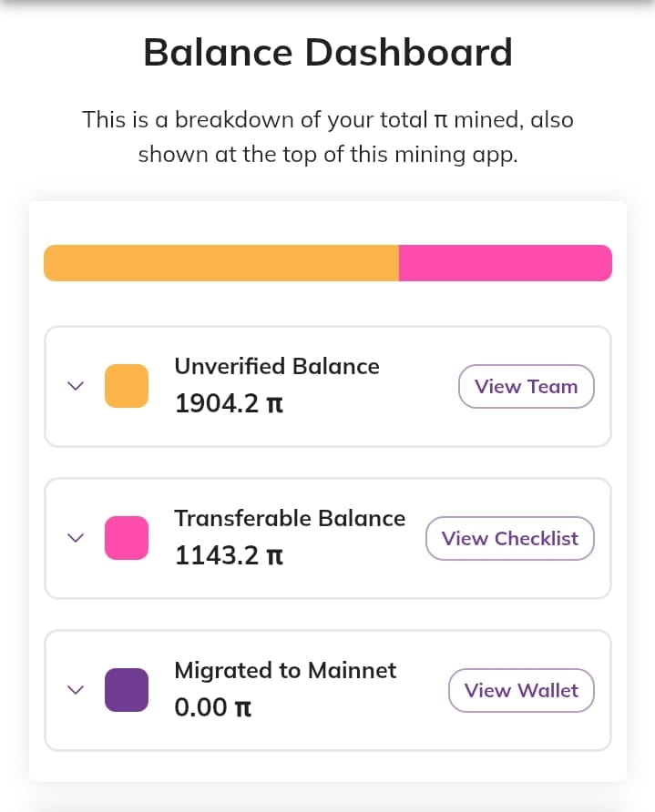Click the 1143.2 π amount
The width and height of the screenshot is (655, 812).
(229, 554)
